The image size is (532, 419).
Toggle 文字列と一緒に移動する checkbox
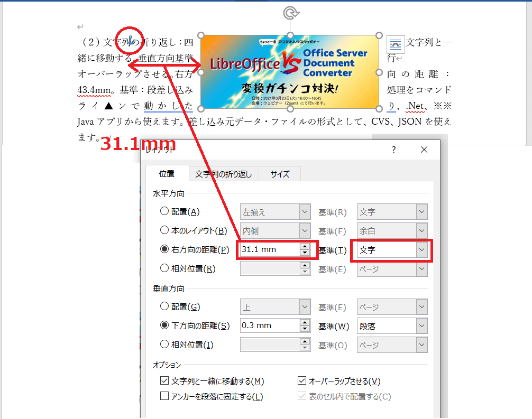point(164,381)
